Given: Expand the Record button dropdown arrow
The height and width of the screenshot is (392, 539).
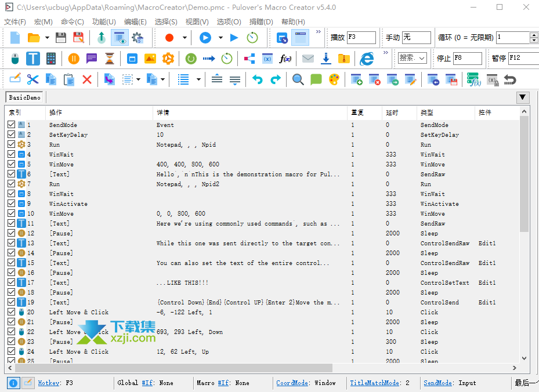Looking at the screenshot, I should coord(185,38).
